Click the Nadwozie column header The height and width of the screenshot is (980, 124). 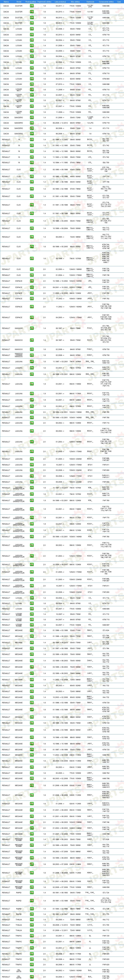pyautogui.click(x=90, y=2)
